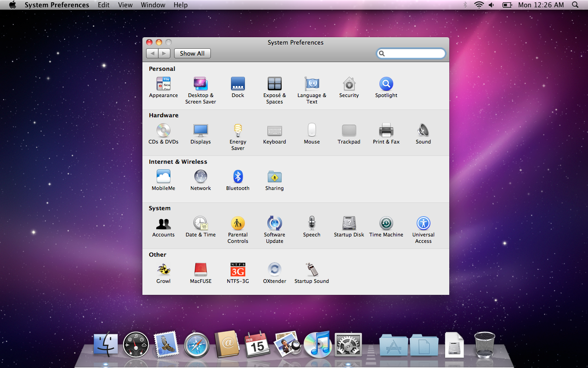
Task: Open the Time Machine preference pane
Action: click(386, 224)
